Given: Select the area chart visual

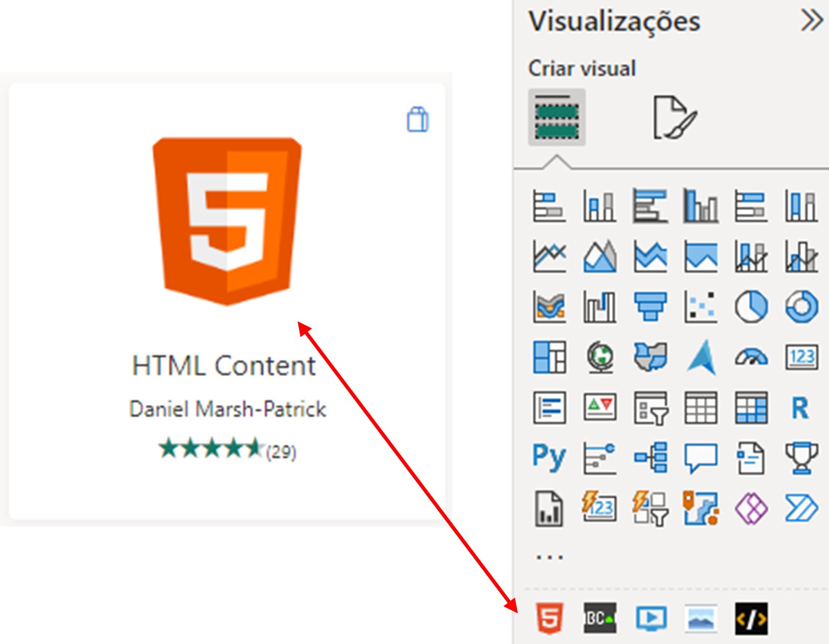Looking at the screenshot, I should [599, 256].
